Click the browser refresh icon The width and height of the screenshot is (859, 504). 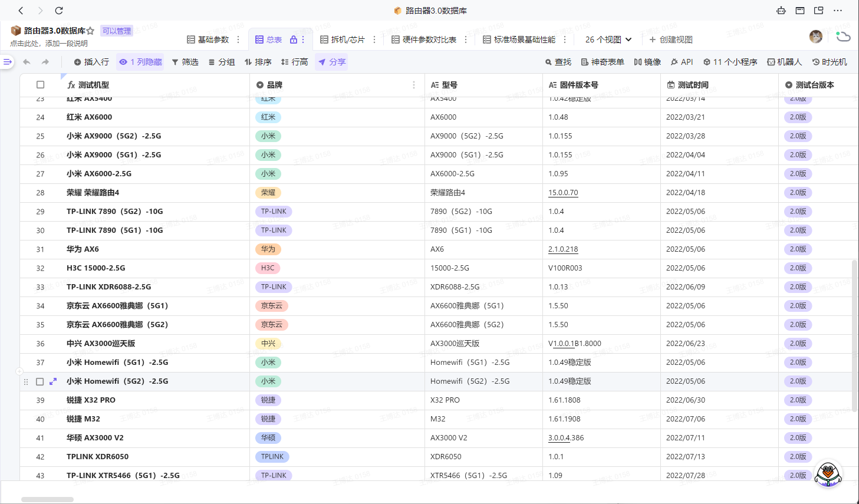click(59, 11)
